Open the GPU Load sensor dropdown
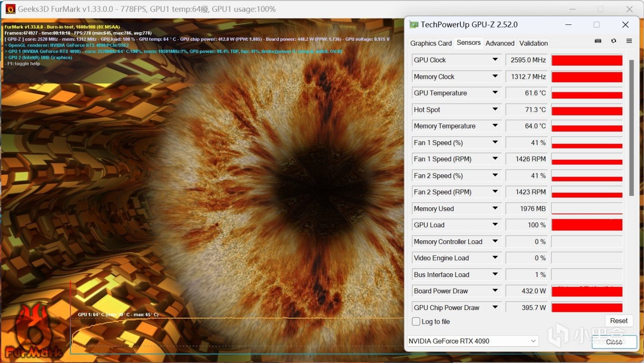The width and height of the screenshot is (644, 363). pyautogui.click(x=495, y=225)
